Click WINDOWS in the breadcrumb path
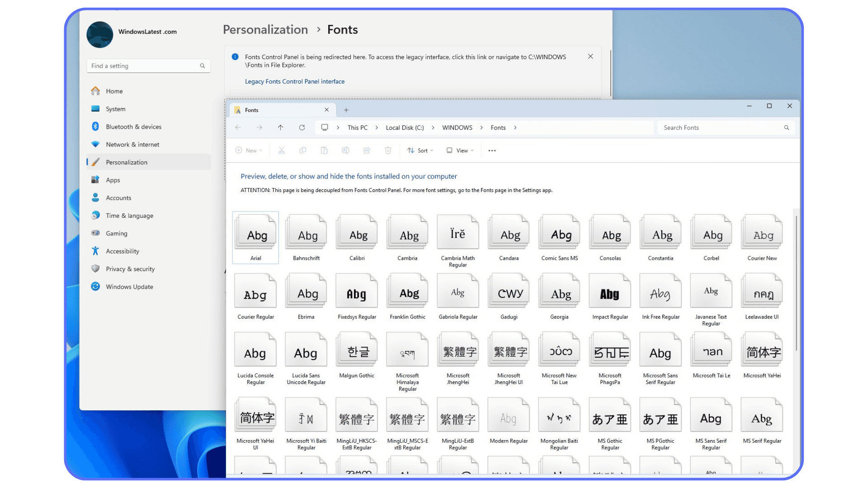The height and width of the screenshot is (488, 868). click(457, 127)
